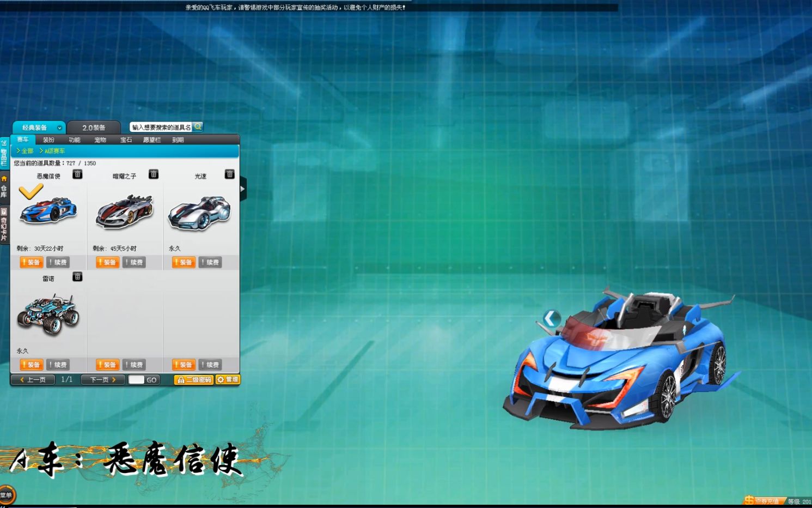Rotate the car preview with the left arrow
Screen dimensions: 812x508
click(x=552, y=318)
